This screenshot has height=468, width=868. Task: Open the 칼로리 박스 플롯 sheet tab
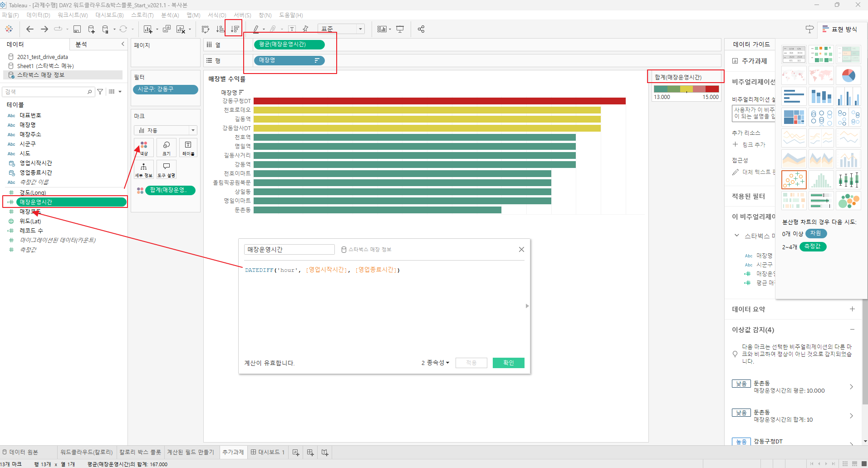coord(140,452)
